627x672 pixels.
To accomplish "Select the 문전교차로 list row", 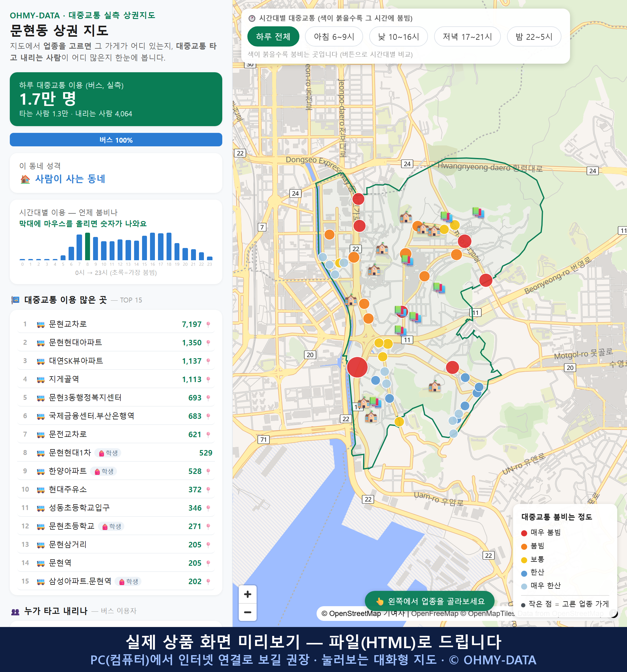I will 116,435.
